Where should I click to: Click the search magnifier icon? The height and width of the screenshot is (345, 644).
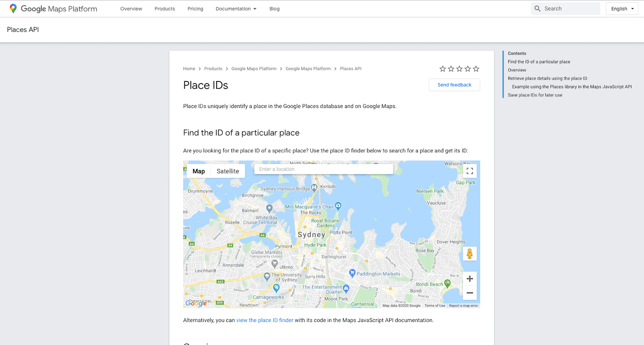(x=537, y=8)
